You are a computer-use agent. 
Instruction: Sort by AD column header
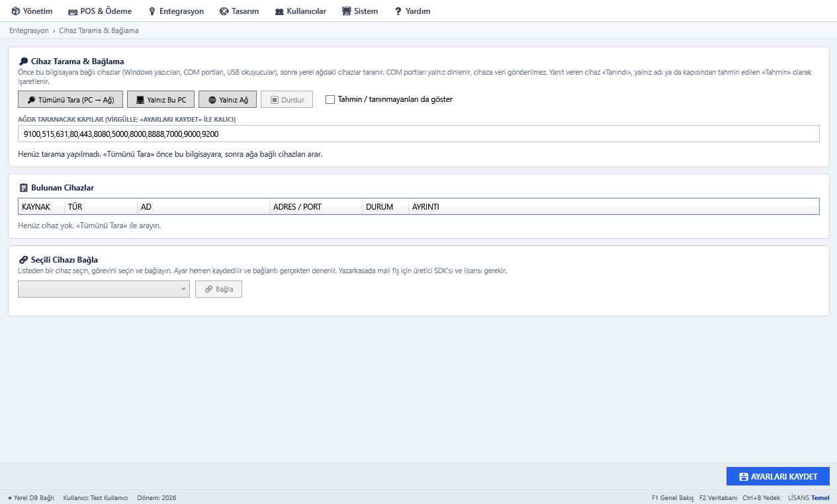point(204,207)
